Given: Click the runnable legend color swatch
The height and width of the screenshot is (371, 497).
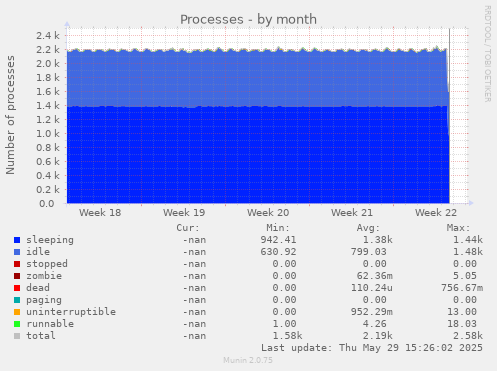Looking at the screenshot, I should coord(17,324).
